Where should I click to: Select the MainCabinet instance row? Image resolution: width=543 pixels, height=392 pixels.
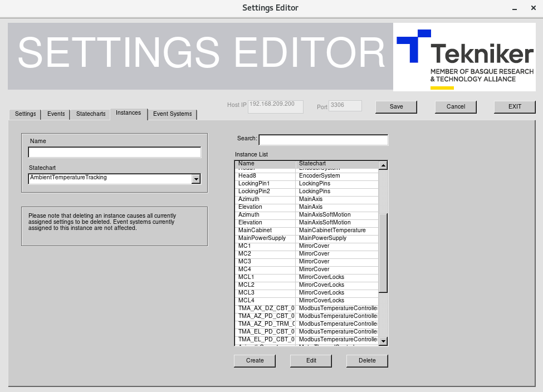[x=307, y=231]
